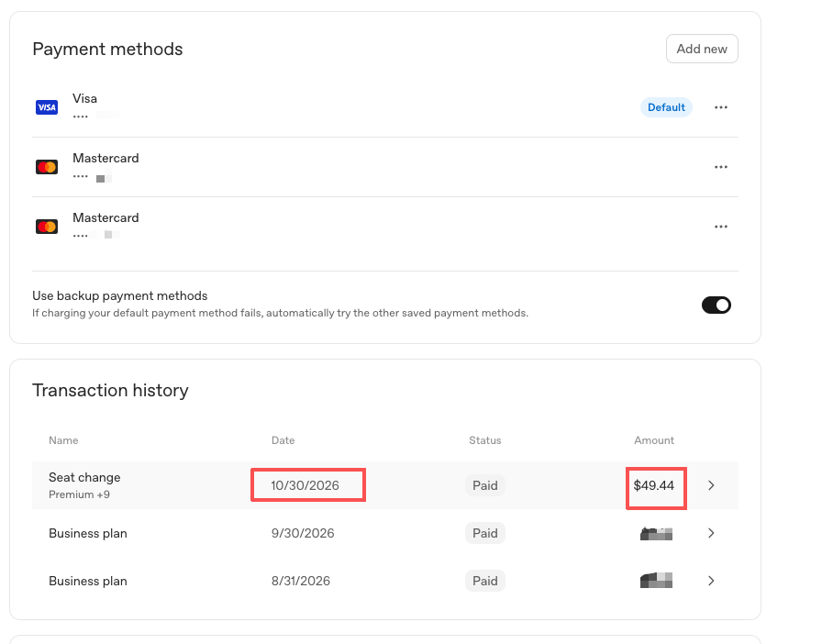Click the upper Mastercard logo
The image size is (833, 644).
[x=47, y=167]
